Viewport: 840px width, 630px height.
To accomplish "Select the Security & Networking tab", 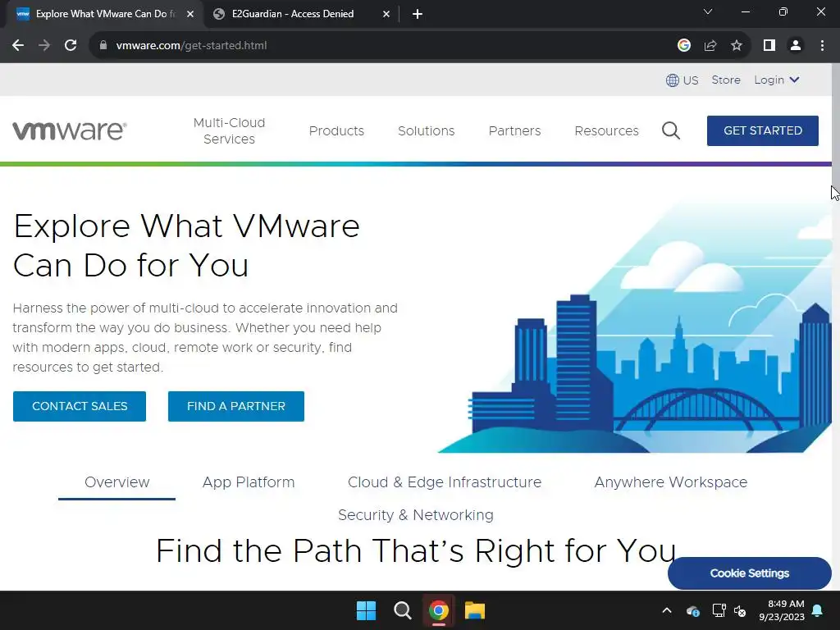I will click(x=416, y=515).
